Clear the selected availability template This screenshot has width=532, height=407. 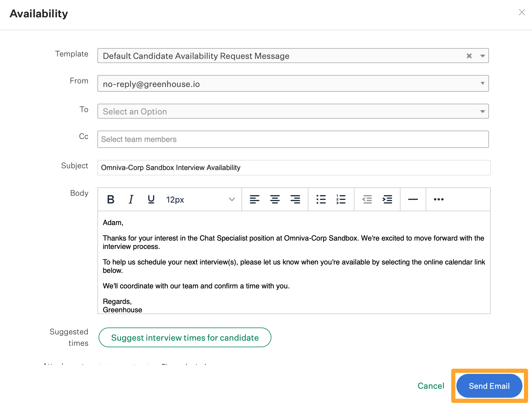coord(469,56)
